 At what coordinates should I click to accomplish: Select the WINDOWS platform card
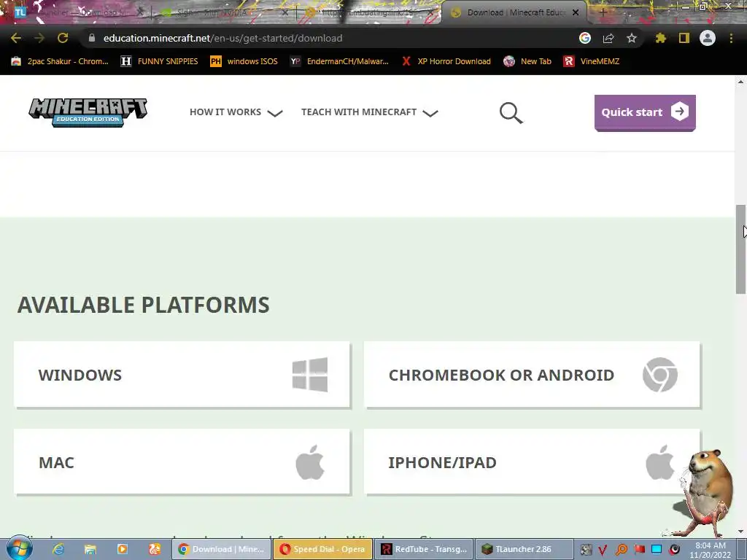pos(182,375)
